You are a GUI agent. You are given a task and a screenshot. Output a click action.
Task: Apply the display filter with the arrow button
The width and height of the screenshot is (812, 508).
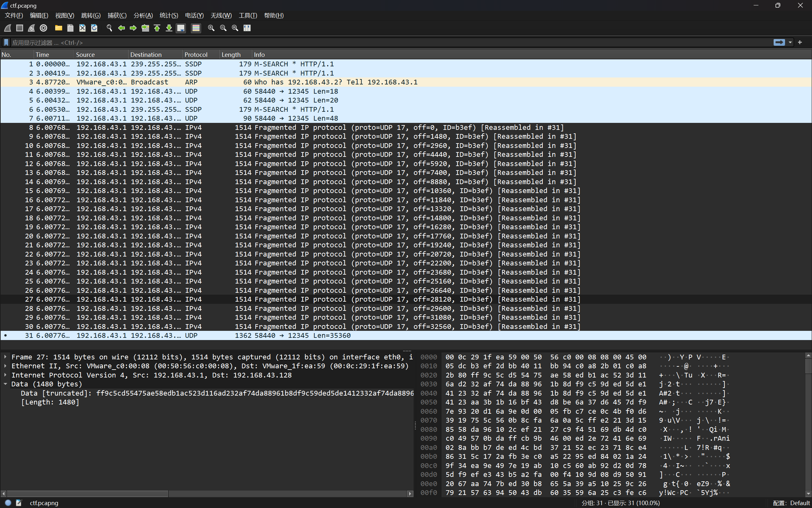[x=779, y=42]
